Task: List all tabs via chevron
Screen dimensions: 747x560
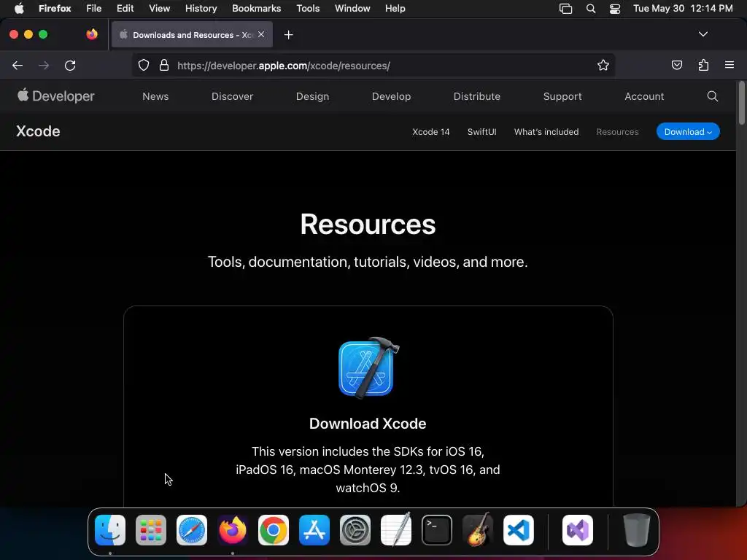Action: pos(703,34)
